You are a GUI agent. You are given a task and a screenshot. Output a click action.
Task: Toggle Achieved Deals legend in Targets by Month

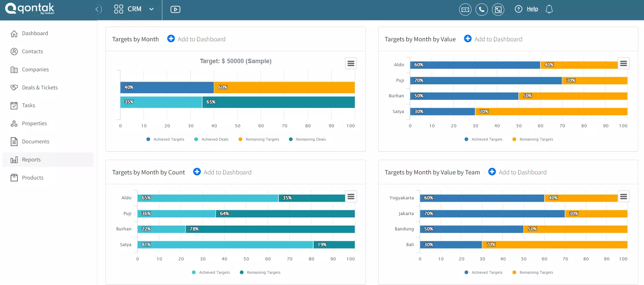click(x=211, y=139)
